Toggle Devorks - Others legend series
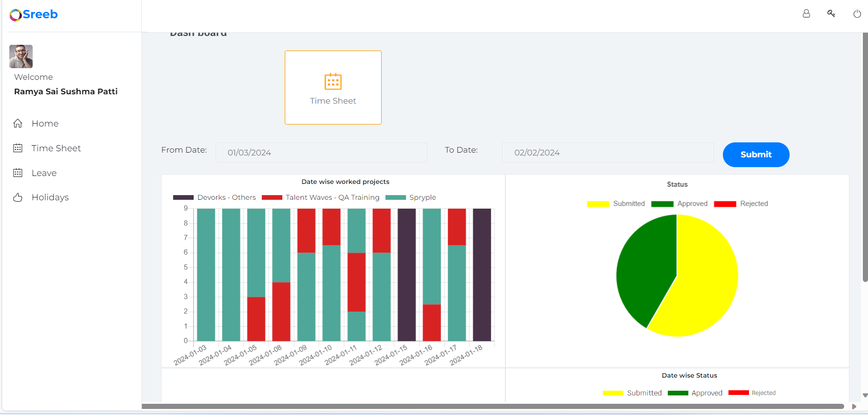This screenshot has width=868, height=415. (x=215, y=197)
